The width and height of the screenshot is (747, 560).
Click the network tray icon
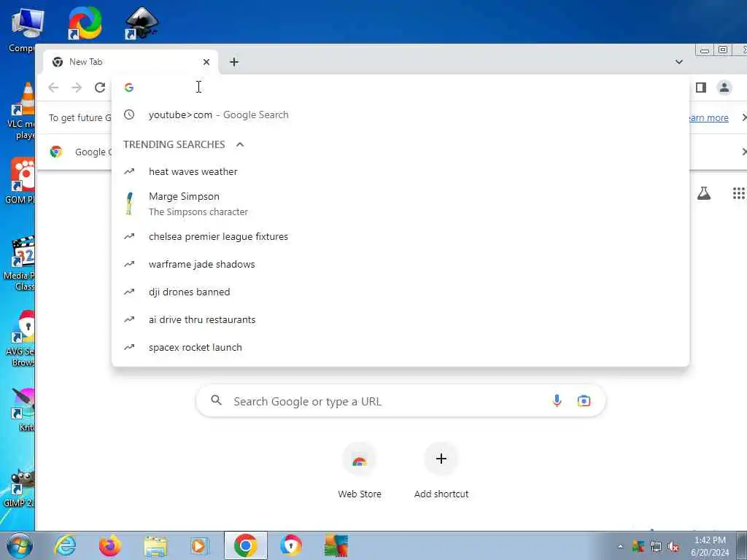(656, 547)
